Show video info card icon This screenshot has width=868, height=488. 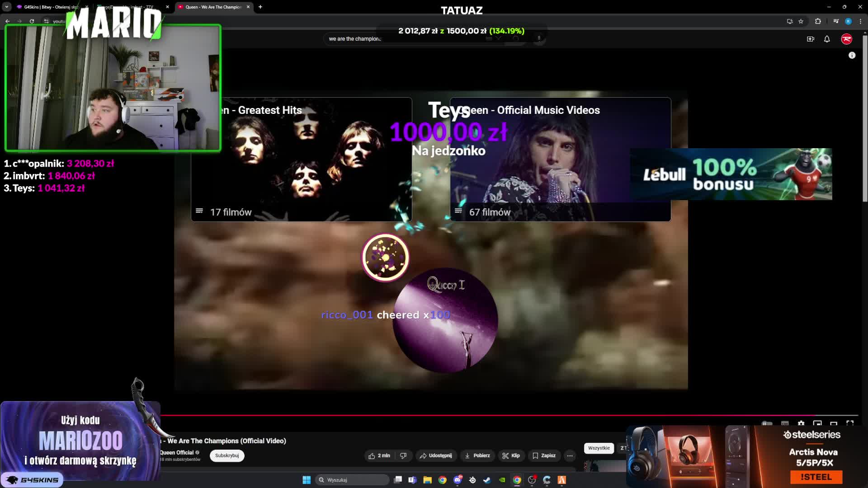pyautogui.click(x=852, y=55)
